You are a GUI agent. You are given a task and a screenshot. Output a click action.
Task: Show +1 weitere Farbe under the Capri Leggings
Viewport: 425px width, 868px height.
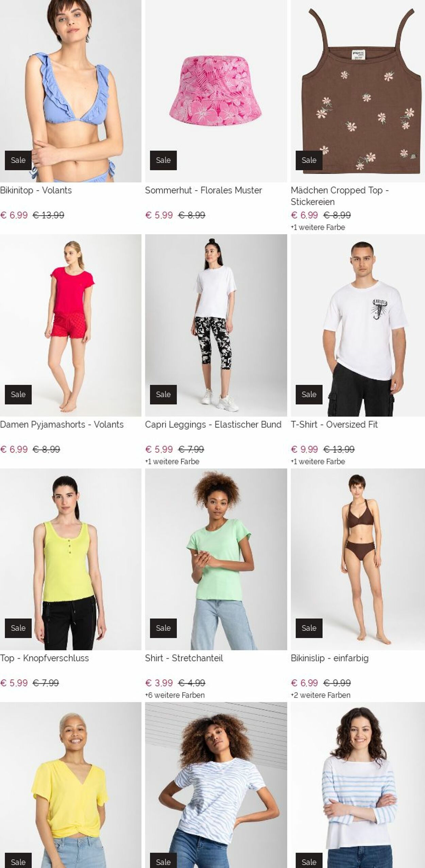[172, 462]
